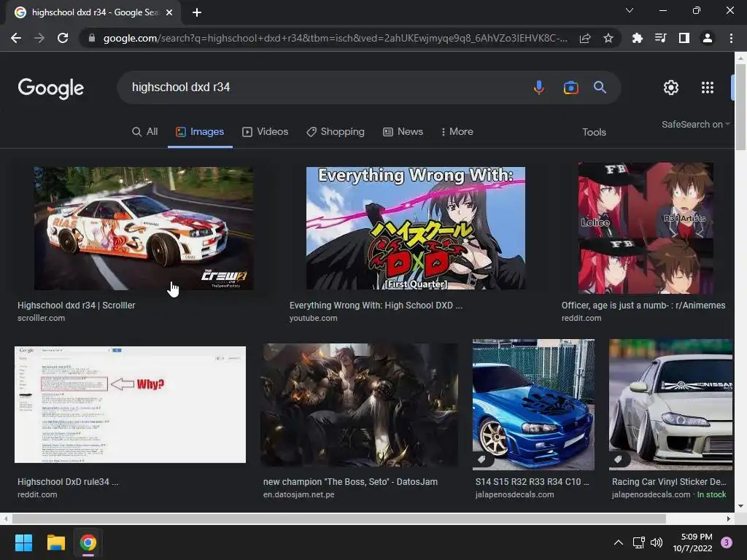Click the product tag on silver car

(x=618, y=459)
